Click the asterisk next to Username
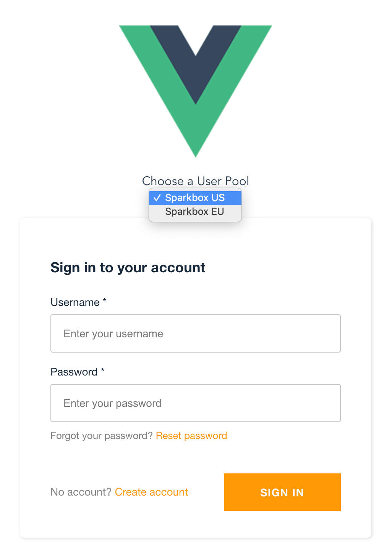Screen dimensions: 392x556 tap(105, 301)
